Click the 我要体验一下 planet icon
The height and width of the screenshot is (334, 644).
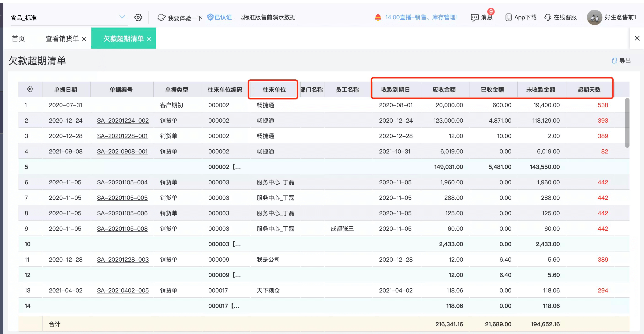click(x=161, y=17)
